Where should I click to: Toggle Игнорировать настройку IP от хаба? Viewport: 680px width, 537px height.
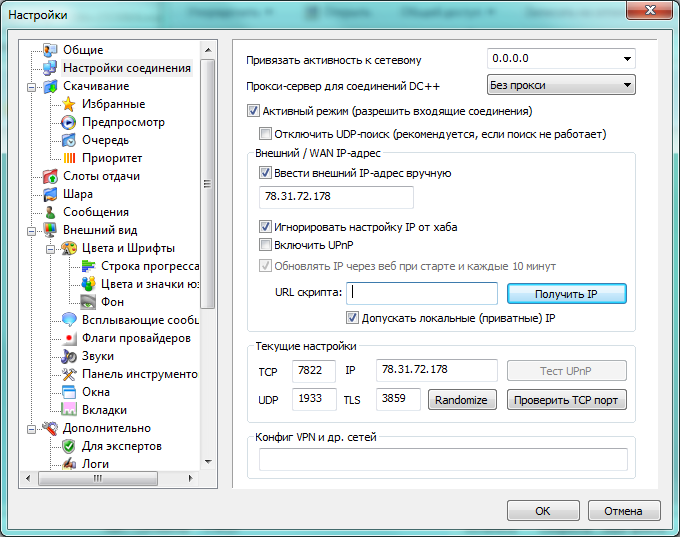[x=265, y=226]
